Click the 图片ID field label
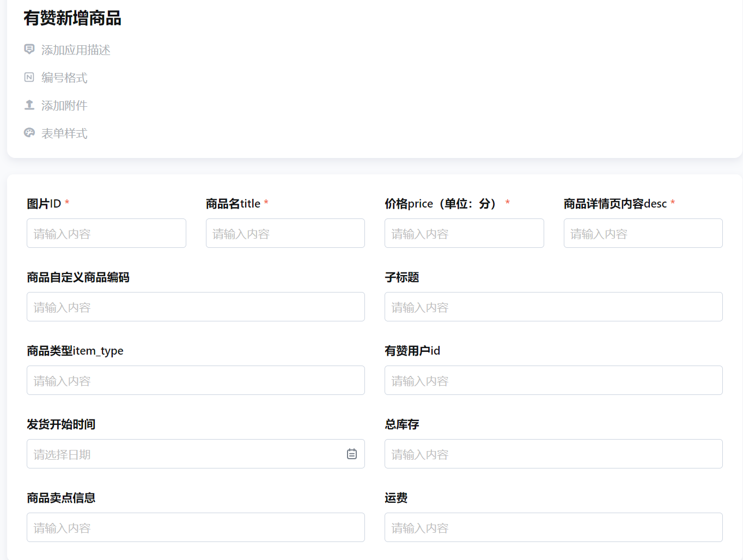The height and width of the screenshot is (560, 743). [44, 204]
